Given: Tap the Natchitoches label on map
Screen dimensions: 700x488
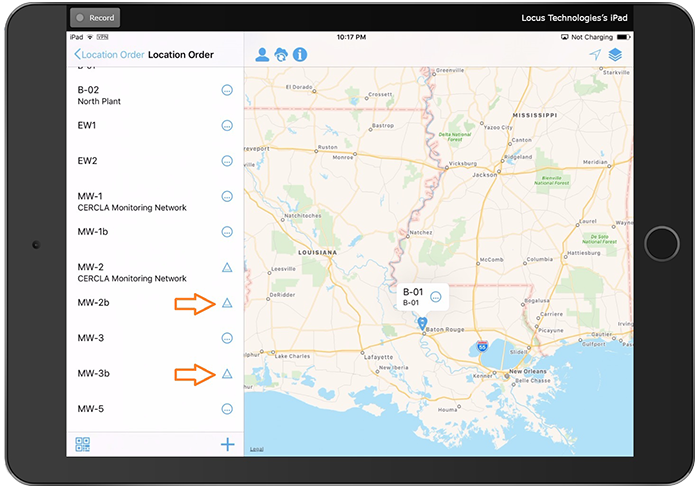Looking at the screenshot, I should [x=303, y=216].
